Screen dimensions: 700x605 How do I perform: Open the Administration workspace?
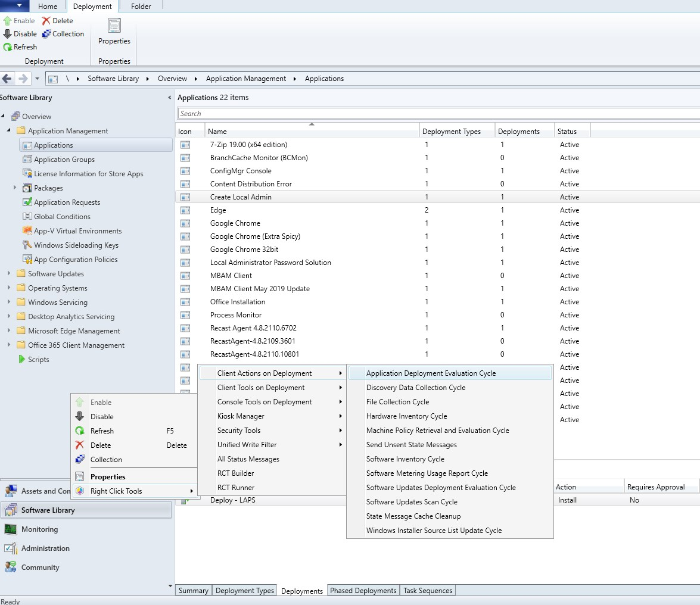coord(45,548)
